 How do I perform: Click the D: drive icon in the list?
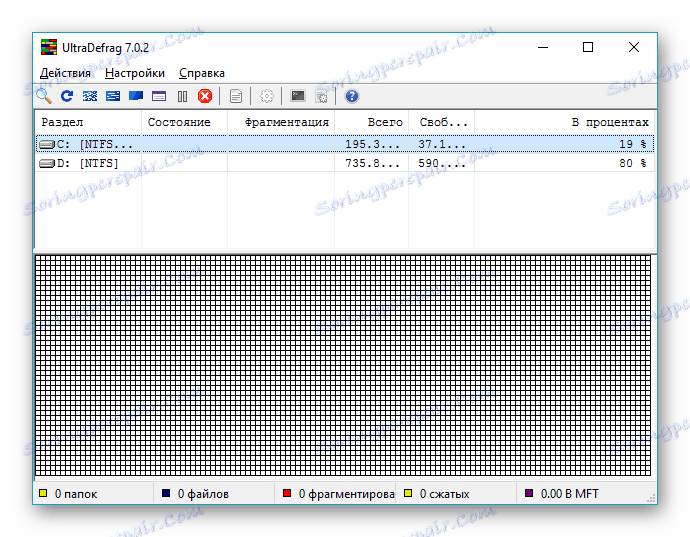point(47,164)
